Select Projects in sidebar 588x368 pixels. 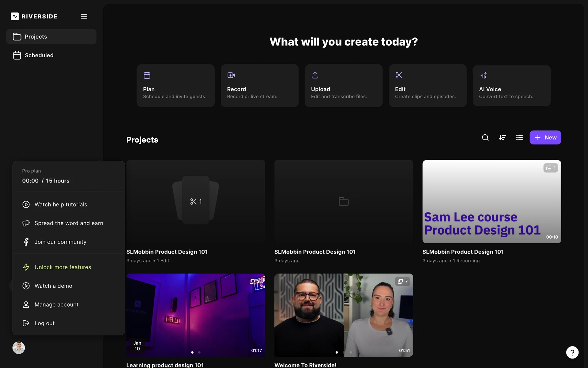[x=36, y=37]
